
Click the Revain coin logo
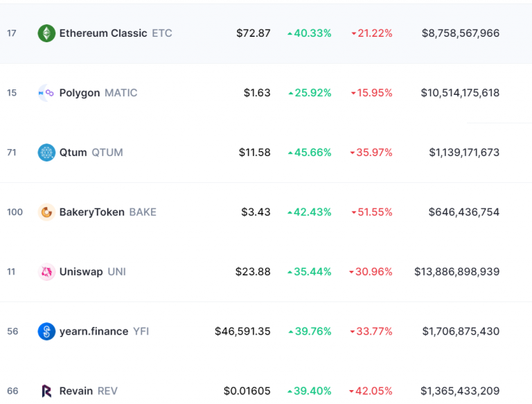[46, 391]
